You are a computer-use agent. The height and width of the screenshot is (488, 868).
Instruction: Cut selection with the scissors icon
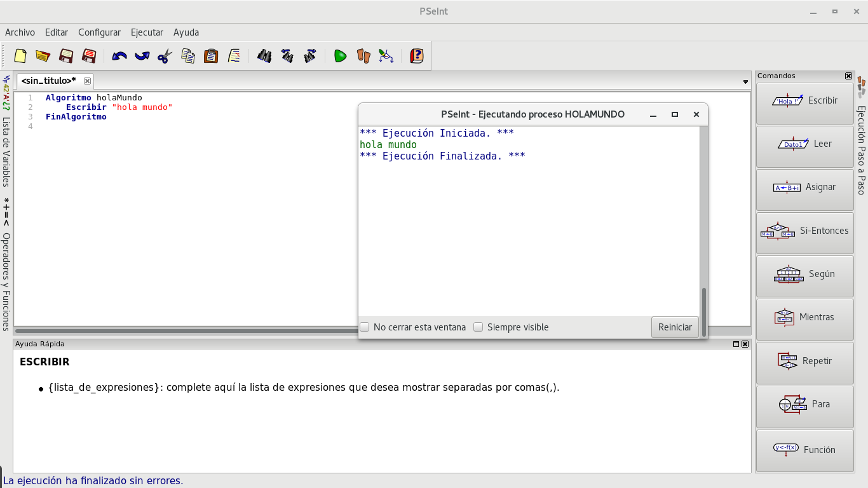tap(165, 56)
